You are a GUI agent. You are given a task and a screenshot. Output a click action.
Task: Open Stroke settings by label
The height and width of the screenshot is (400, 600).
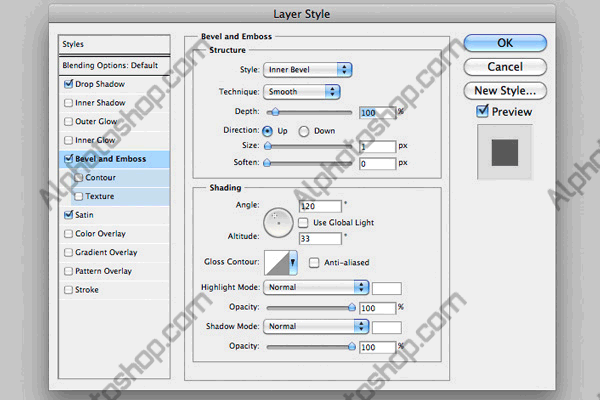click(87, 290)
